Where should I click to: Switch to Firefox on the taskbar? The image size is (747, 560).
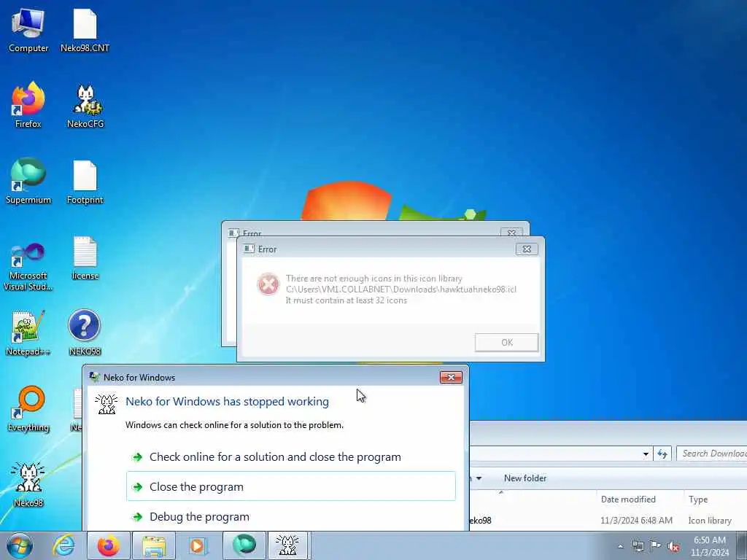pos(109,545)
